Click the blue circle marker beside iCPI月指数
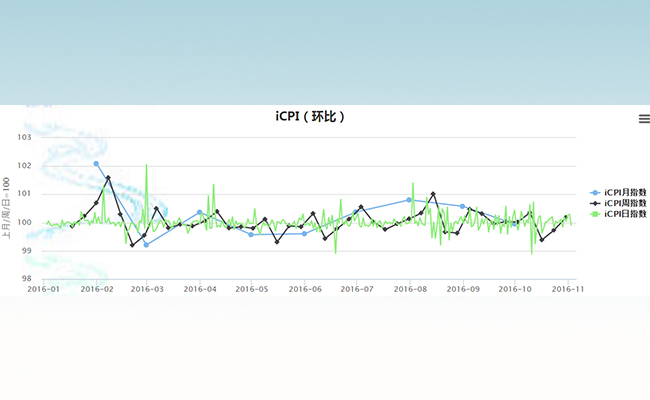This screenshot has width=650, height=400. 596,192
